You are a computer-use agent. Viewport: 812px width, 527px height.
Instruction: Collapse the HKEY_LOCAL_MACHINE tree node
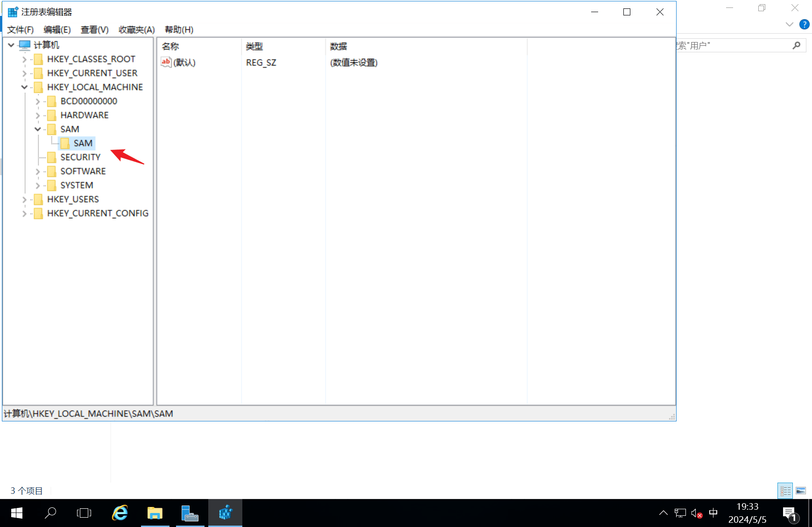pos(24,87)
